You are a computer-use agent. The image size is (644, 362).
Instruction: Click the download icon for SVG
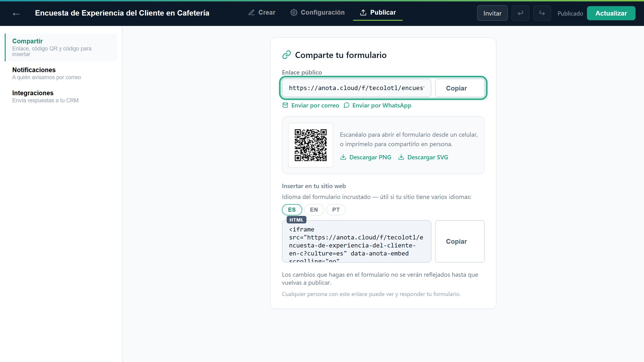coord(401,157)
